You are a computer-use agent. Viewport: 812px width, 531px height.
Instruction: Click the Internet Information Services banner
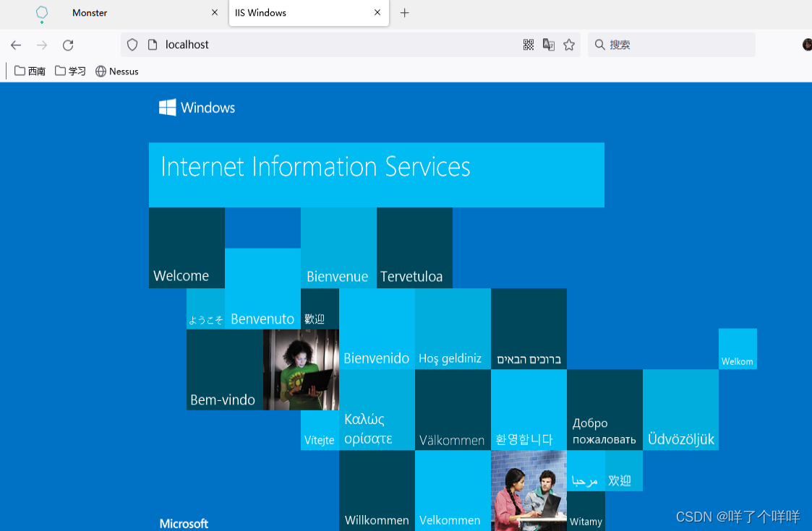click(x=377, y=175)
